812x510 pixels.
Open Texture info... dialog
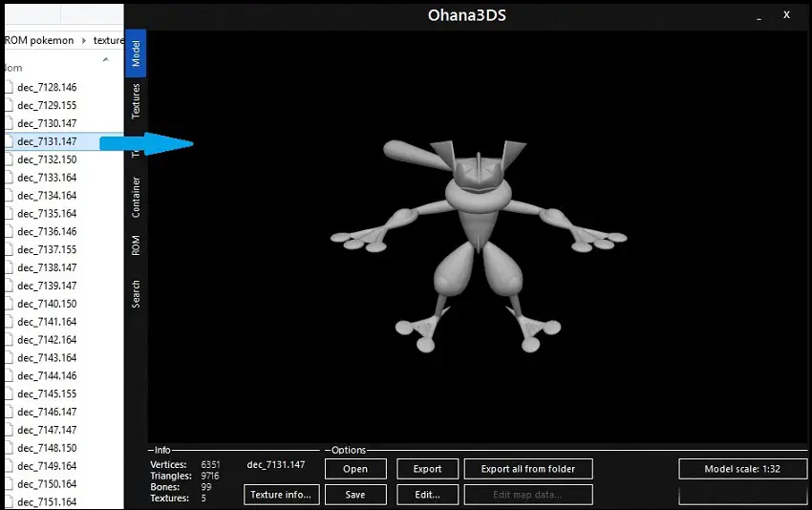(281, 495)
